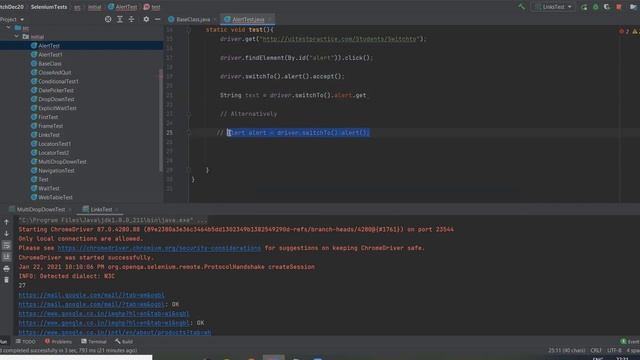Collapse the src folder
Image resolution: width=640 pixels, height=360 pixels.
tap(8, 28)
